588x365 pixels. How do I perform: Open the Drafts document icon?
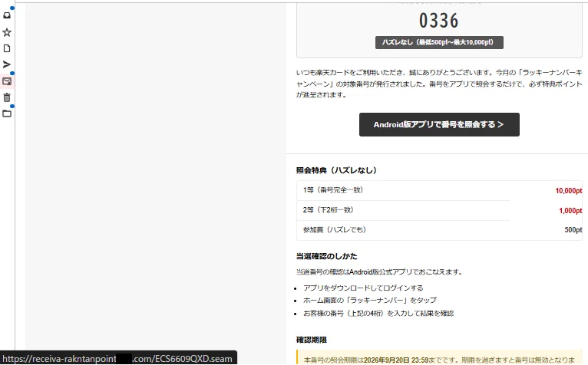click(7, 48)
